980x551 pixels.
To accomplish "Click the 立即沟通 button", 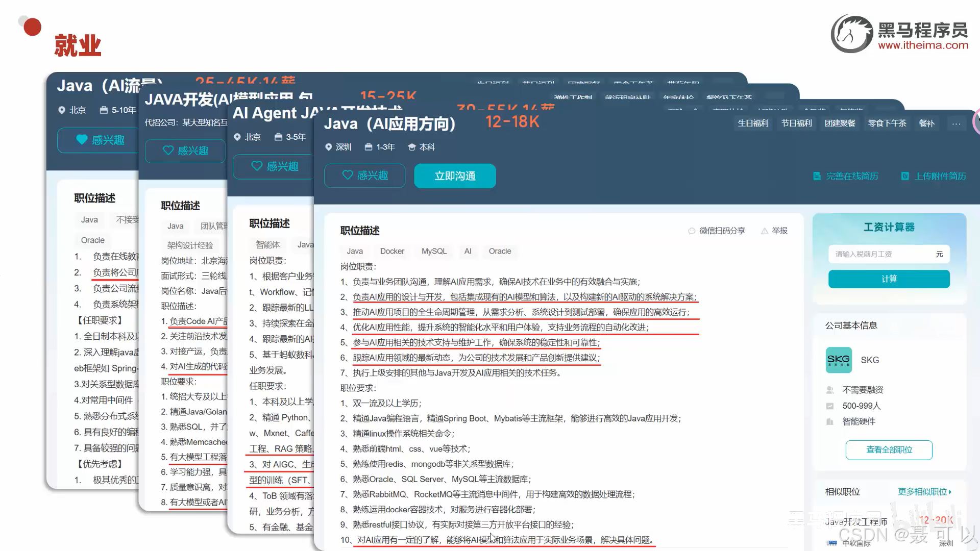I will click(455, 176).
